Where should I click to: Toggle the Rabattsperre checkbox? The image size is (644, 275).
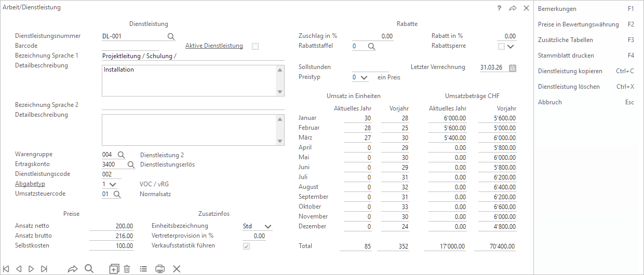pos(501,46)
